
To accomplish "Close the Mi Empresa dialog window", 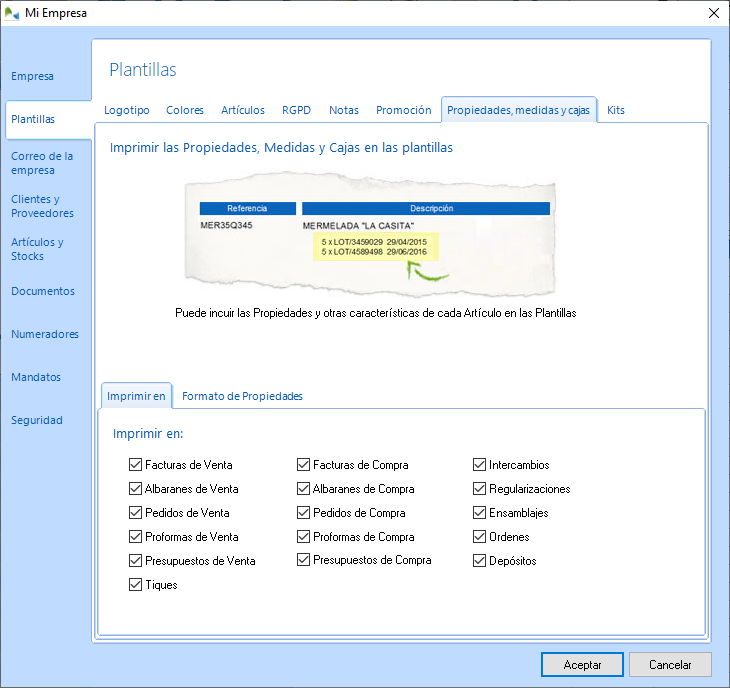I will (713, 13).
